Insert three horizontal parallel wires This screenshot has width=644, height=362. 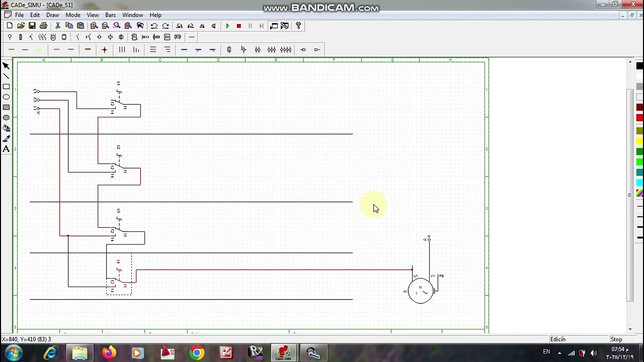click(153, 49)
